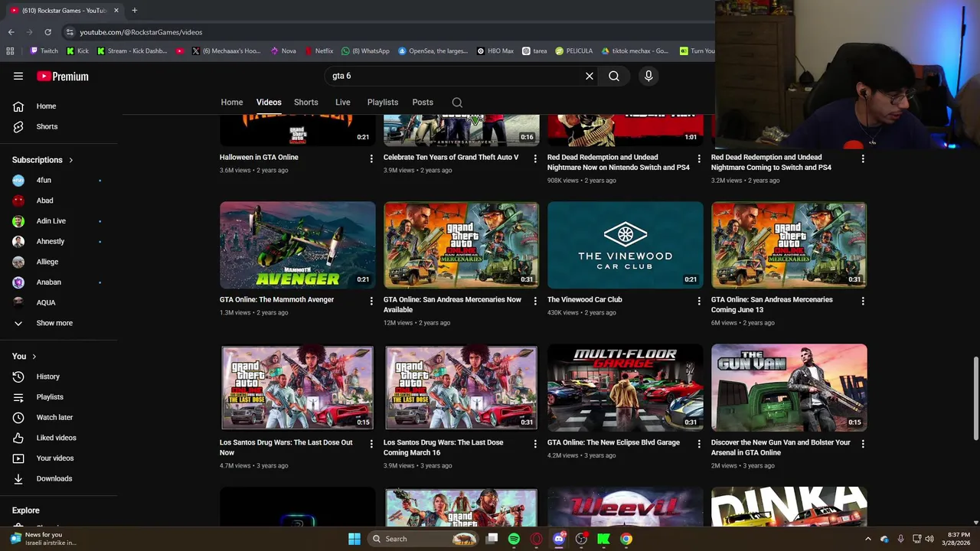Open the YouTube hamburger guide menu

coord(18,76)
